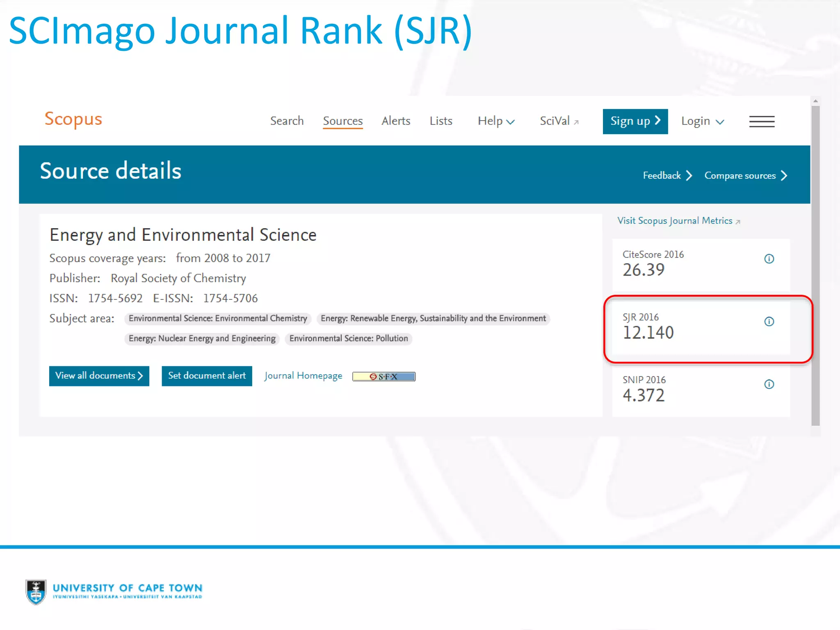Click the SFX link resolver button
840x630 pixels.
tap(384, 377)
